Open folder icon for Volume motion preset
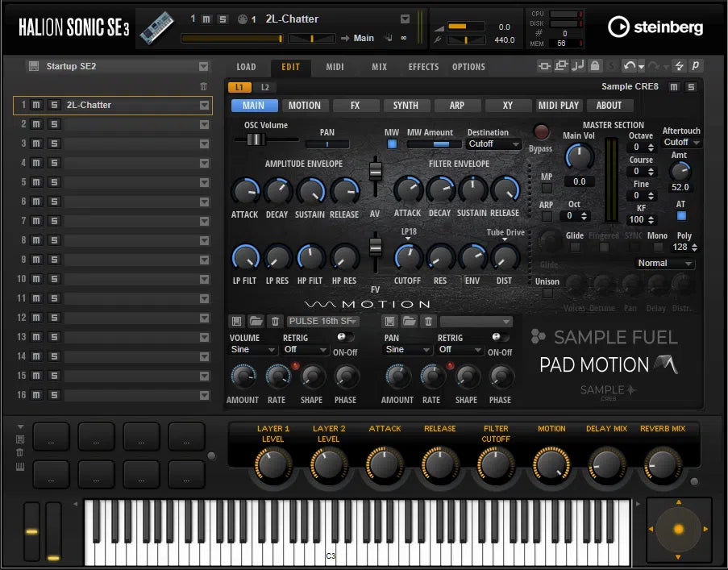 pos(256,321)
